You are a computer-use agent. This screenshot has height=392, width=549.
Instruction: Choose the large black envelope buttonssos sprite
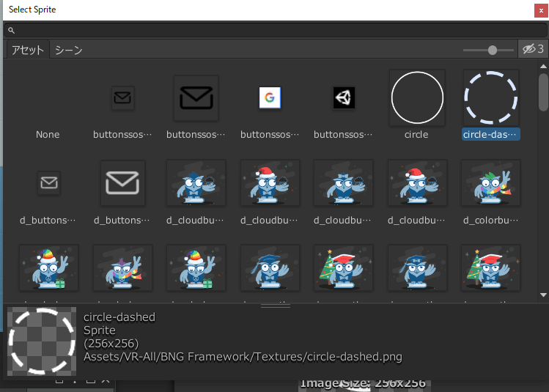(196, 97)
